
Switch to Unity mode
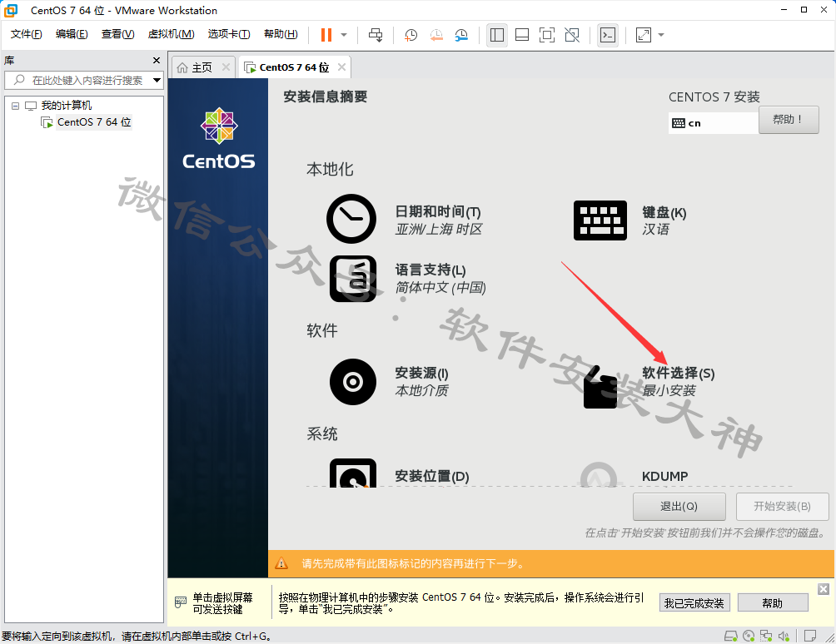point(572,35)
